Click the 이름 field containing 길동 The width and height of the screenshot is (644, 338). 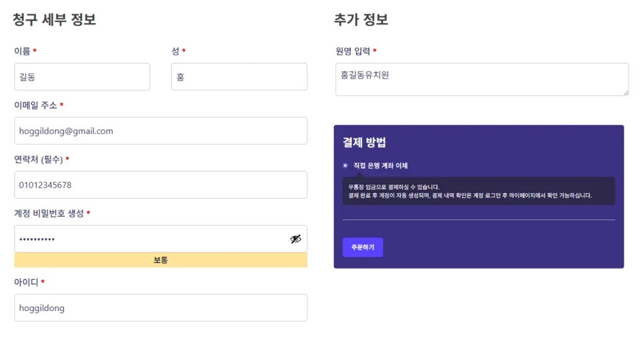[x=82, y=77]
